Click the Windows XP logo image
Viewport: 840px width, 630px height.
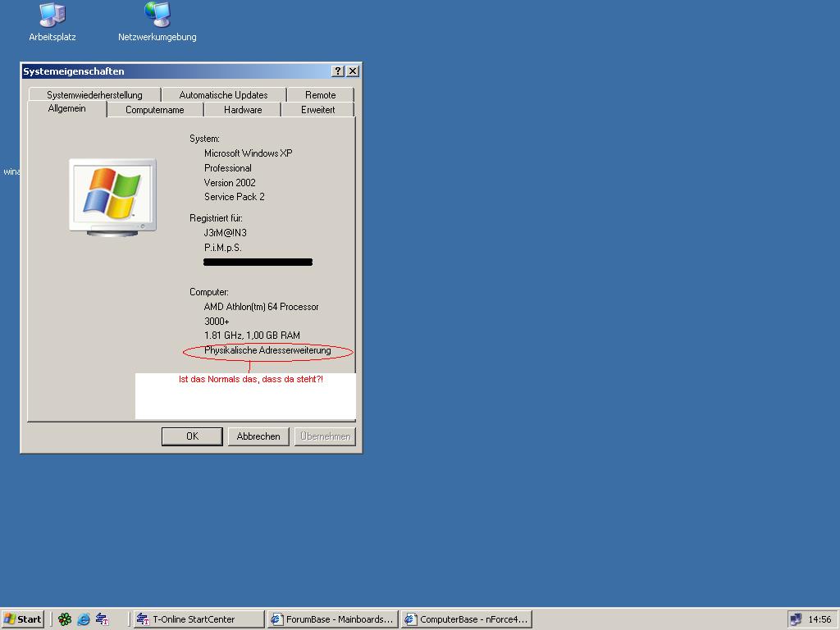112,197
